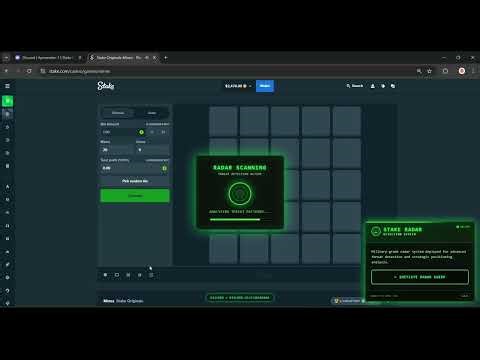
Task: Reveal the bottom-left tile of the mines grid
Action: [x=223, y=249]
